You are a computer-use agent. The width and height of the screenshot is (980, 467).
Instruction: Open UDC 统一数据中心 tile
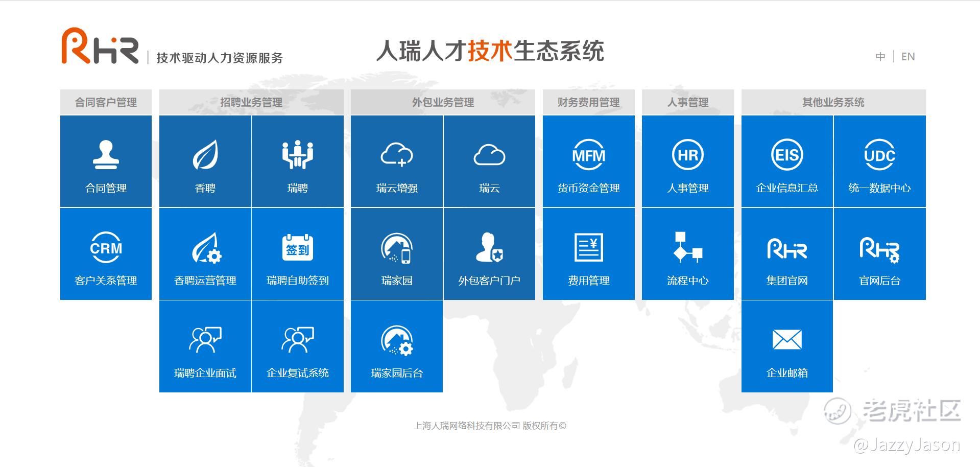pyautogui.click(x=880, y=161)
